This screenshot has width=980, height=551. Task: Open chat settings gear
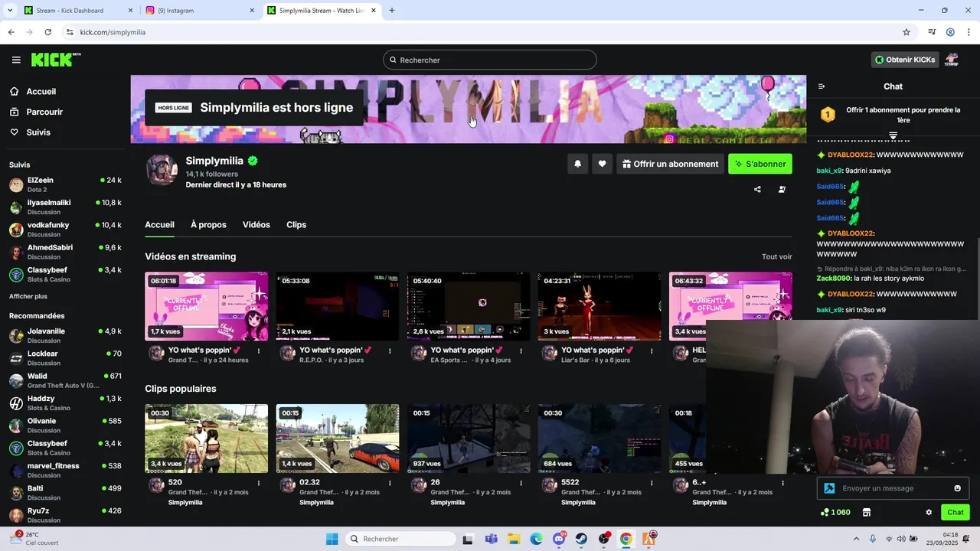click(929, 513)
